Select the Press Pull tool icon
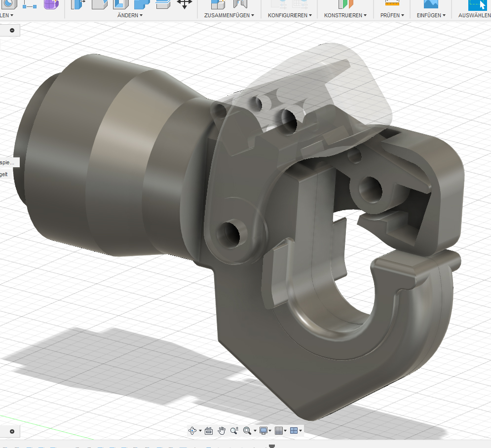This screenshot has height=448, width=491. [78, 4]
